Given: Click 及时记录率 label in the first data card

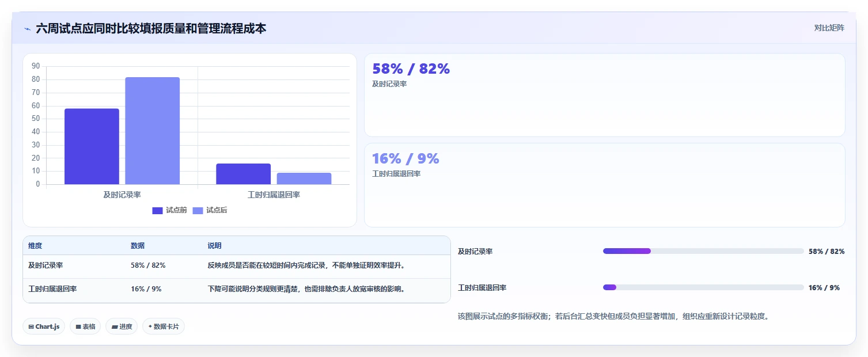Looking at the screenshot, I should click(389, 84).
